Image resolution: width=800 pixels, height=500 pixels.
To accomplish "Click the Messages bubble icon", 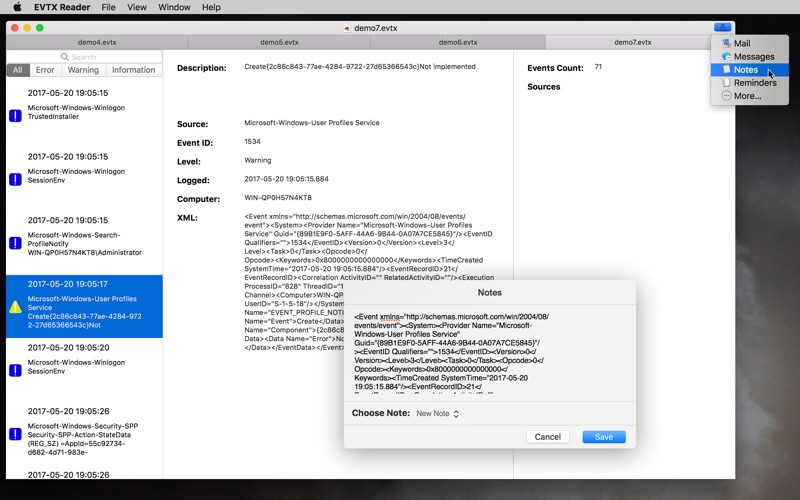I will [726, 57].
